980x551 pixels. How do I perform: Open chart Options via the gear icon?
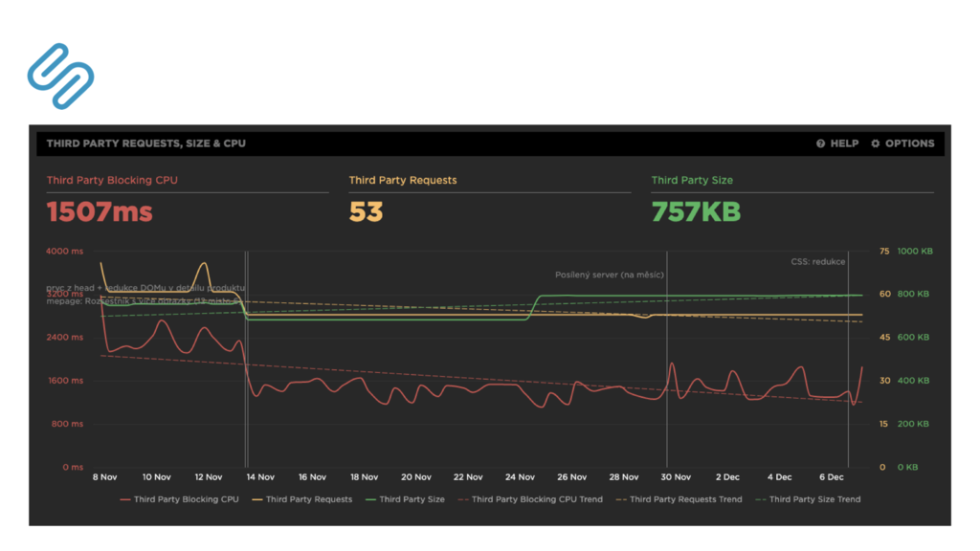coord(875,143)
